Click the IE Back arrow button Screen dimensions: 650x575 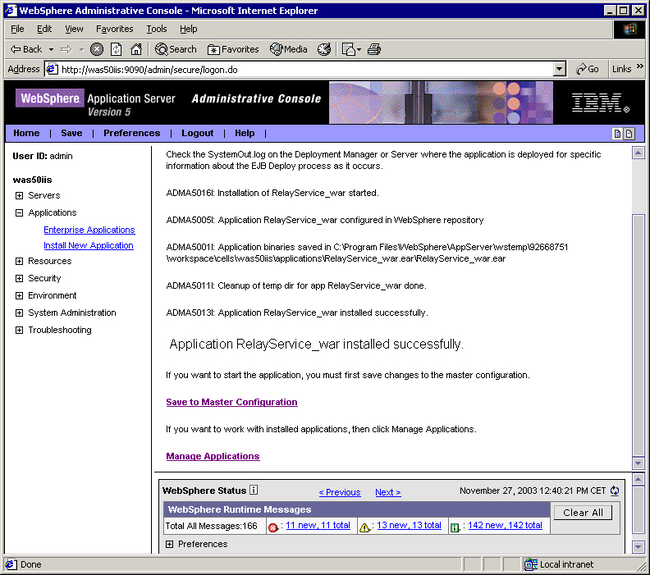[26, 49]
